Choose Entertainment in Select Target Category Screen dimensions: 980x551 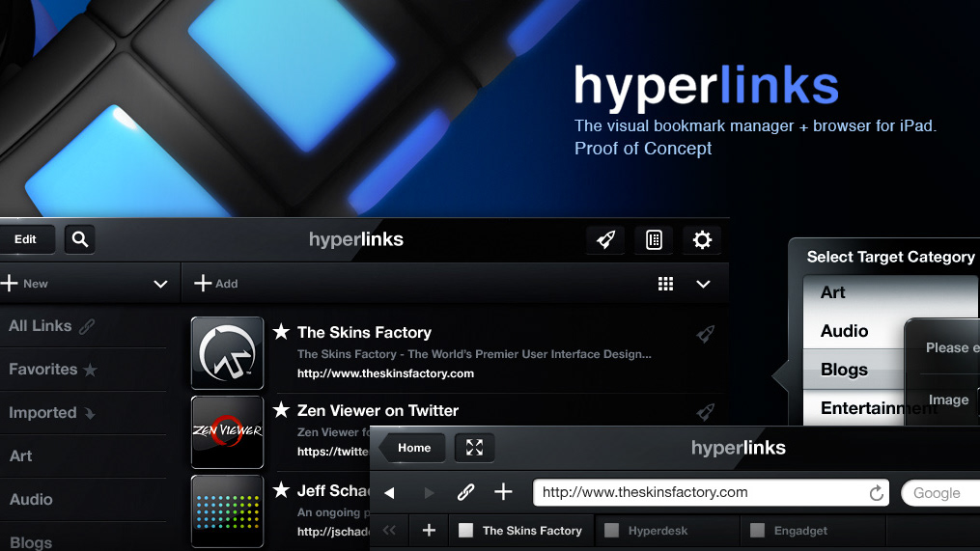point(854,407)
